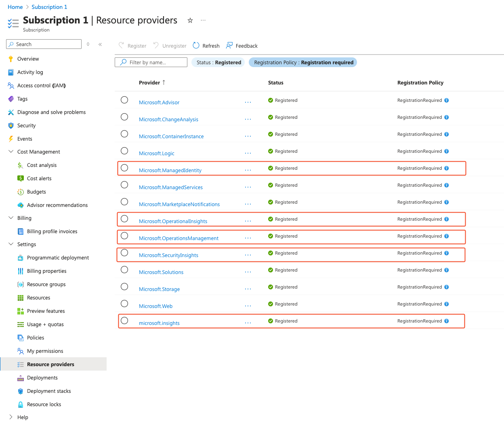
Task: Collapse the sidebar with the double-chevron icon
Action: click(x=100, y=44)
